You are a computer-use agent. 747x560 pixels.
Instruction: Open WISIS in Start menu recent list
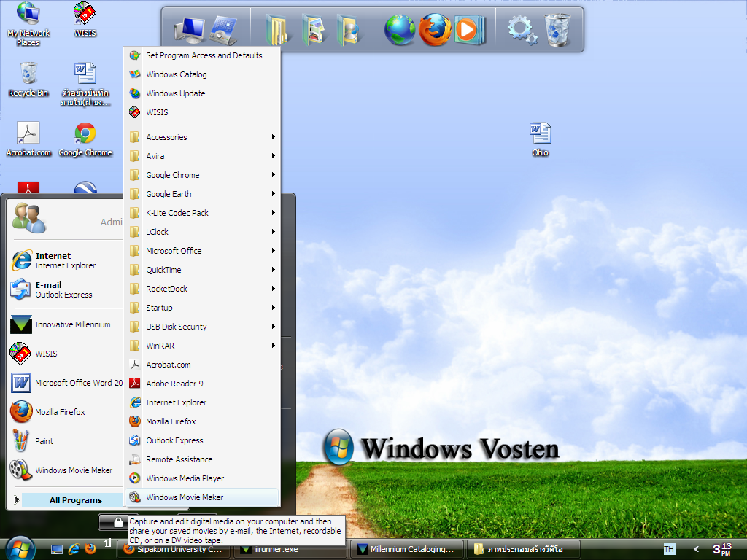[66, 354]
